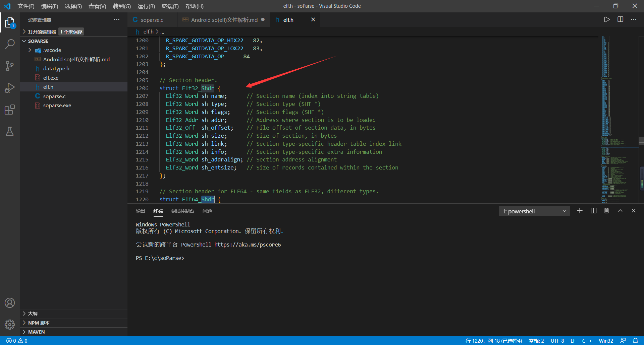Open the 终端(T) menu
This screenshot has height=345, width=644.
click(x=170, y=6)
